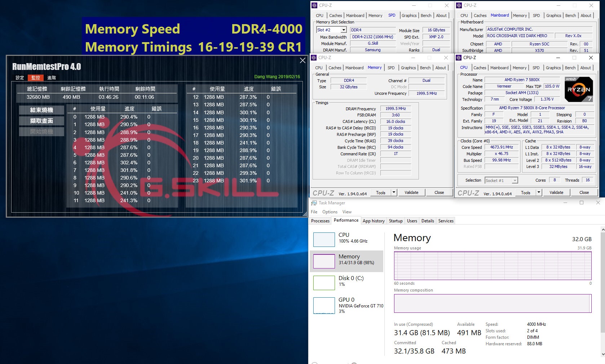Image resolution: width=605 pixels, height=364 pixels.
Task: Click Tools button in CPU-Z CPU window
Action: point(526,192)
